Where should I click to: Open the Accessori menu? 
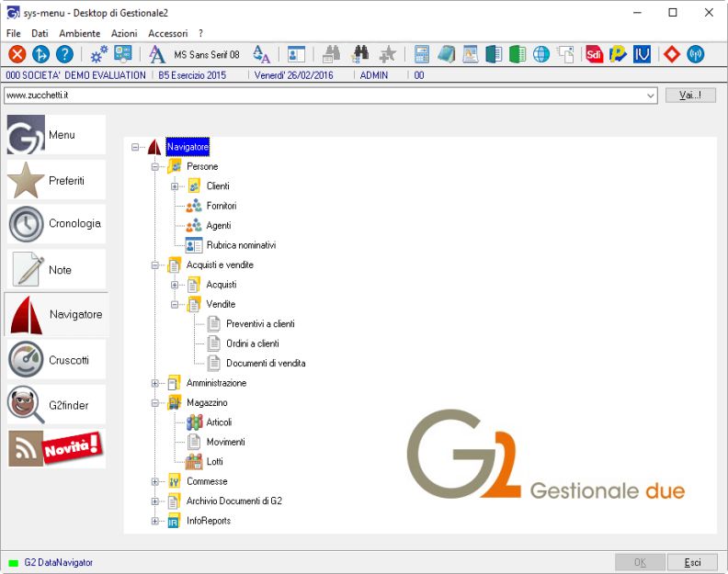(x=168, y=33)
